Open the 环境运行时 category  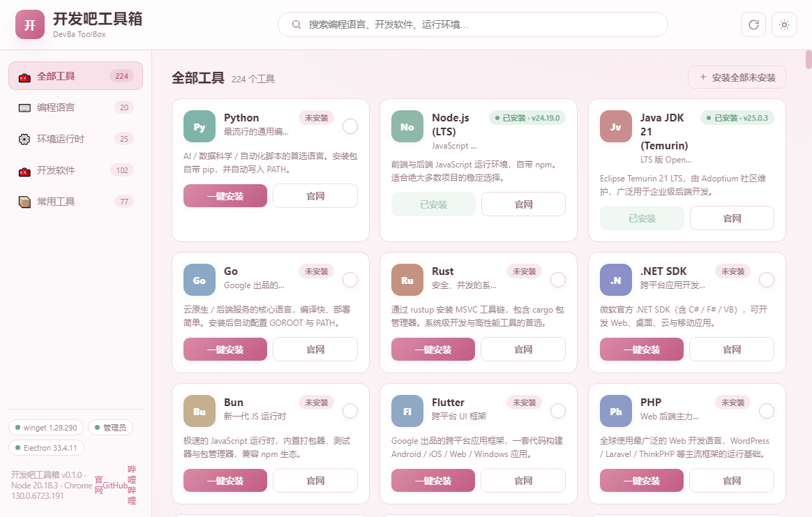75,139
